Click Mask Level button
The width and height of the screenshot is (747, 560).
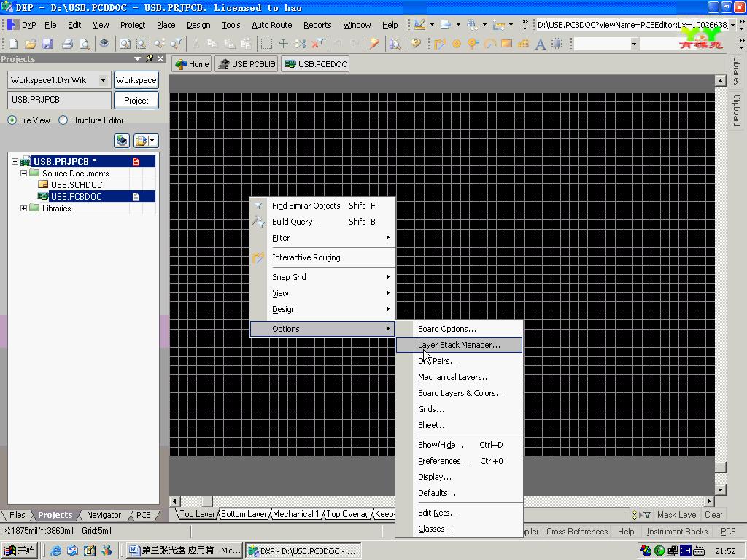(677, 514)
